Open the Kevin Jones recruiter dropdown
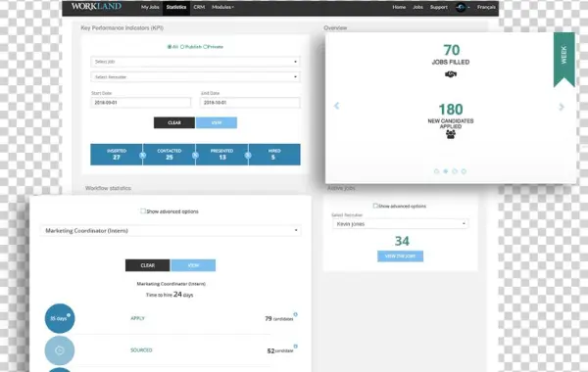The image size is (588, 372). pyautogui.click(x=400, y=223)
